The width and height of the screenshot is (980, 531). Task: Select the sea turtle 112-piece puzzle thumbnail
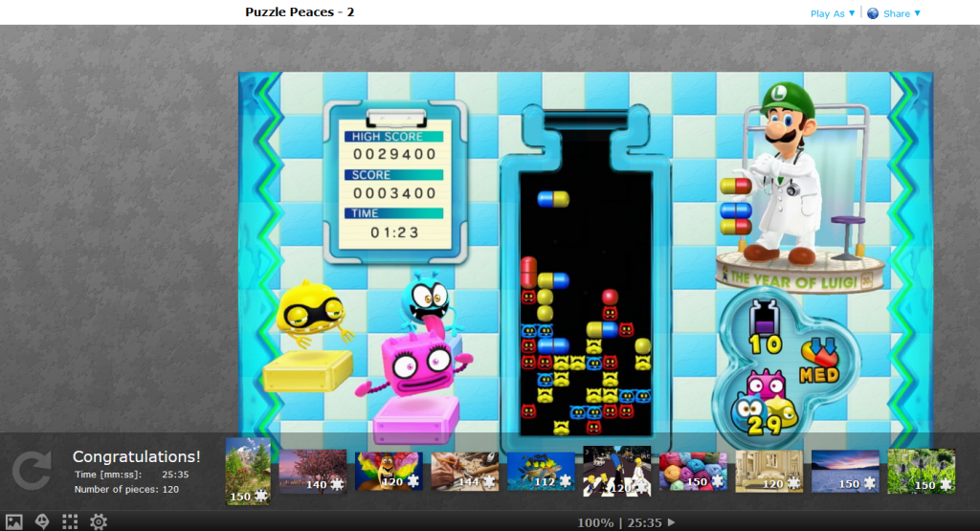point(542,472)
